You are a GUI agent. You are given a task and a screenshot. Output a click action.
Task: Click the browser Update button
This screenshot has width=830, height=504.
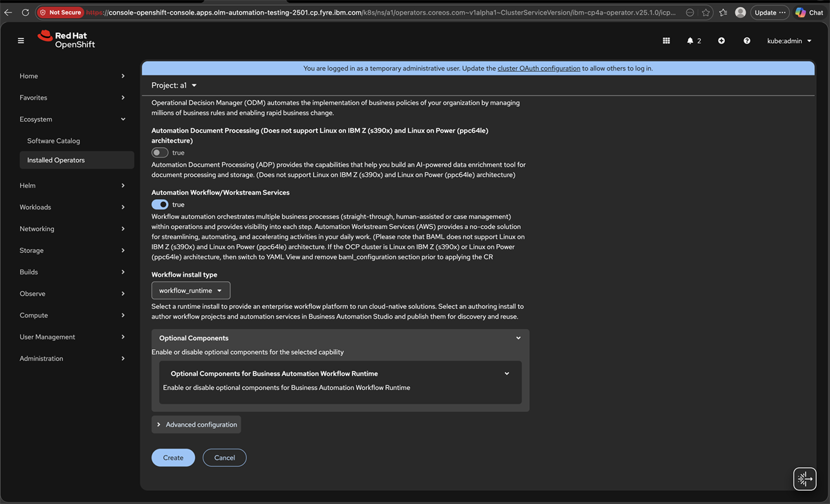click(x=770, y=12)
